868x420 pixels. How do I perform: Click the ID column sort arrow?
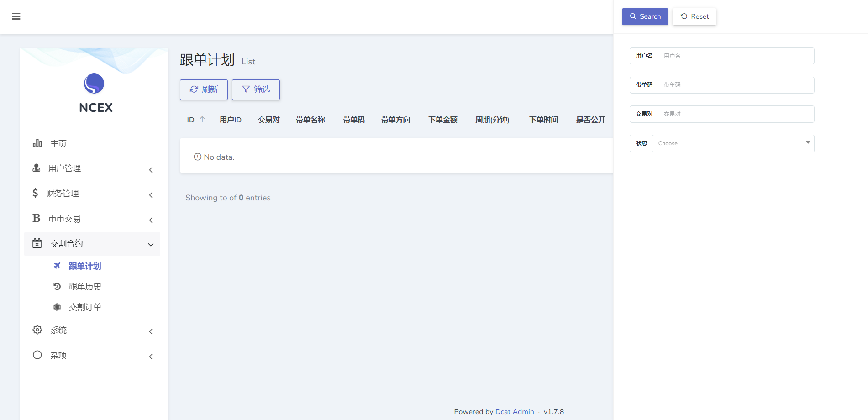(202, 120)
